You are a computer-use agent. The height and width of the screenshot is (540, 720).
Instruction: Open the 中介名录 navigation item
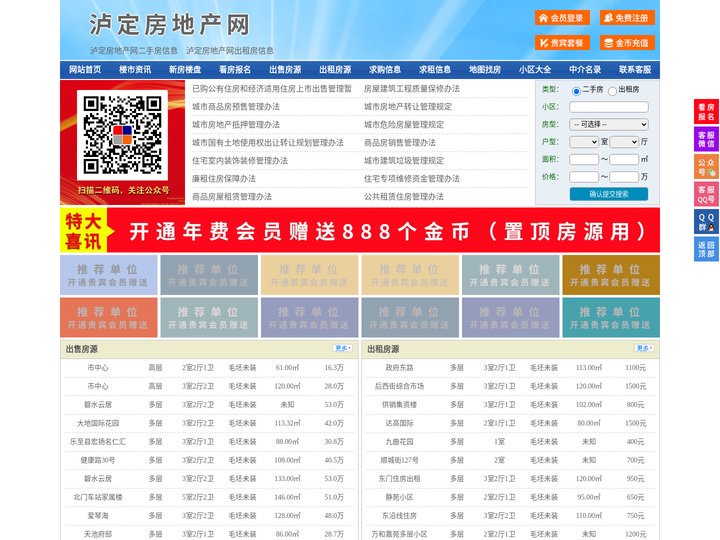pos(585,70)
